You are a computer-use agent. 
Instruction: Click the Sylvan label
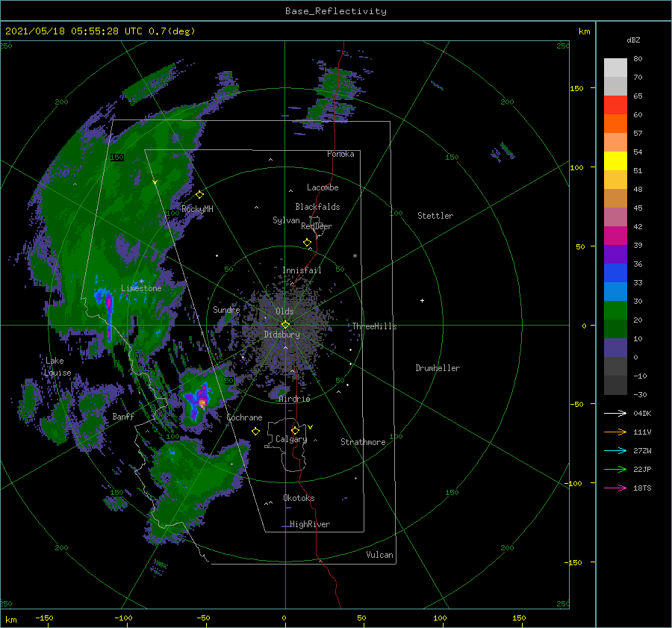point(286,220)
